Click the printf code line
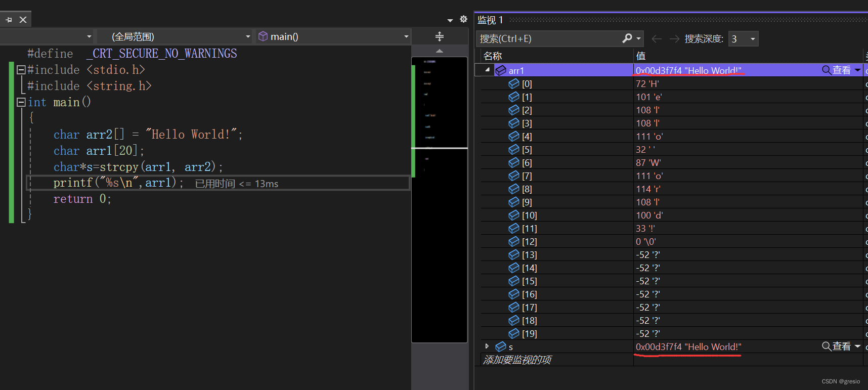This screenshot has height=390, width=868. [x=119, y=183]
